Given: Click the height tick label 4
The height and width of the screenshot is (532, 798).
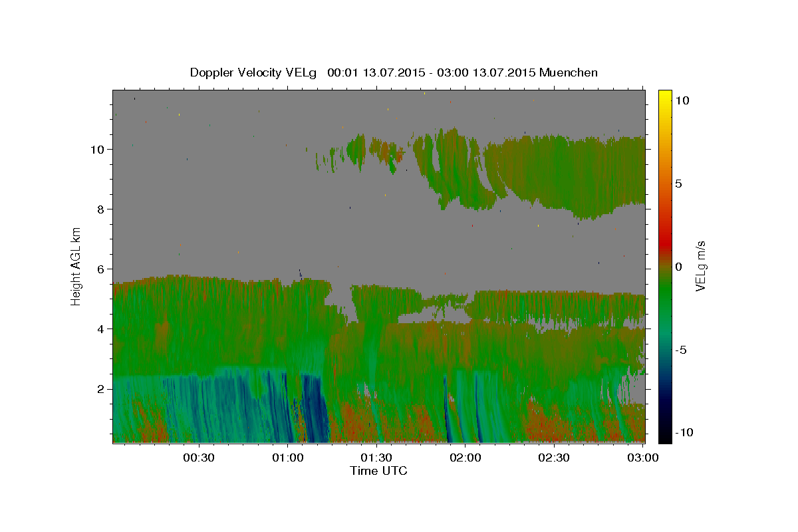Looking at the screenshot, I should [x=101, y=329].
